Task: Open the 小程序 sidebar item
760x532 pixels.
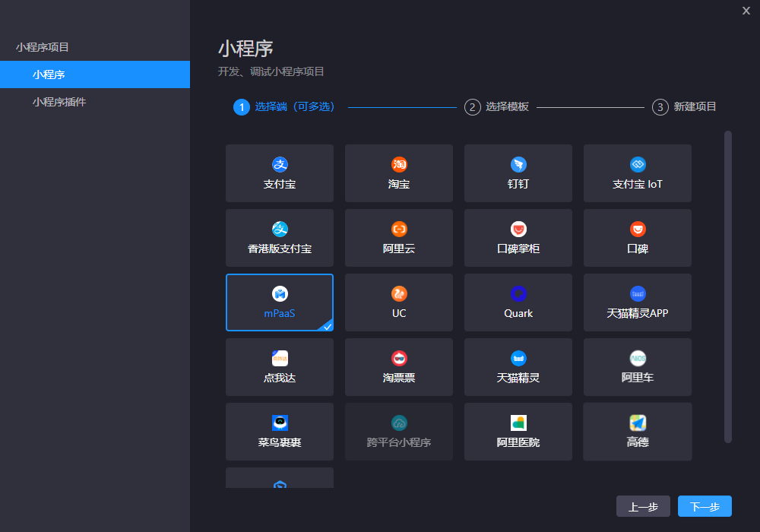Action: [x=95, y=74]
